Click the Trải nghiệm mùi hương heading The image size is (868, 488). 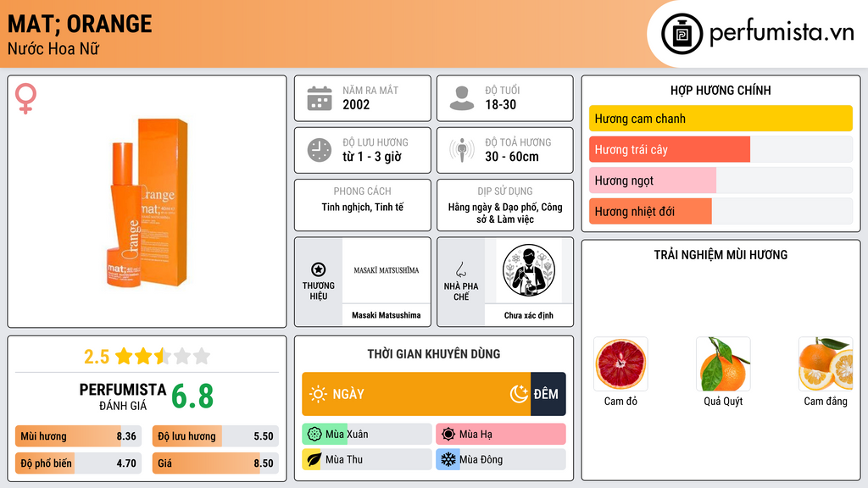(721, 254)
